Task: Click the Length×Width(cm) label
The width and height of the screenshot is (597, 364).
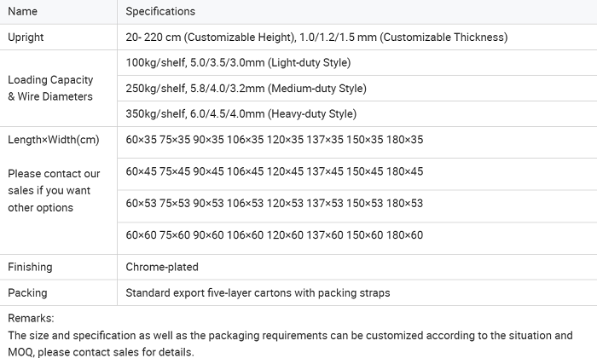Action: [x=53, y=140]
